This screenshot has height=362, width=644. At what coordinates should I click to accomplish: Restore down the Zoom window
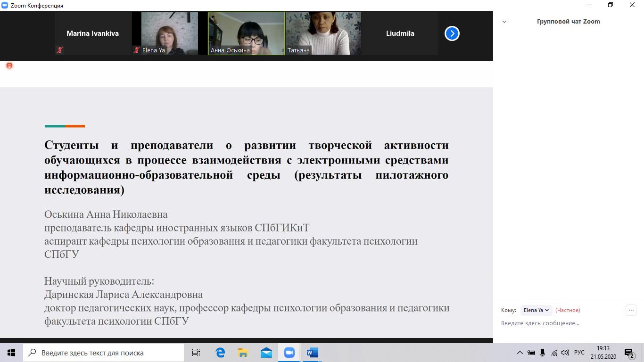coord(611,5)
